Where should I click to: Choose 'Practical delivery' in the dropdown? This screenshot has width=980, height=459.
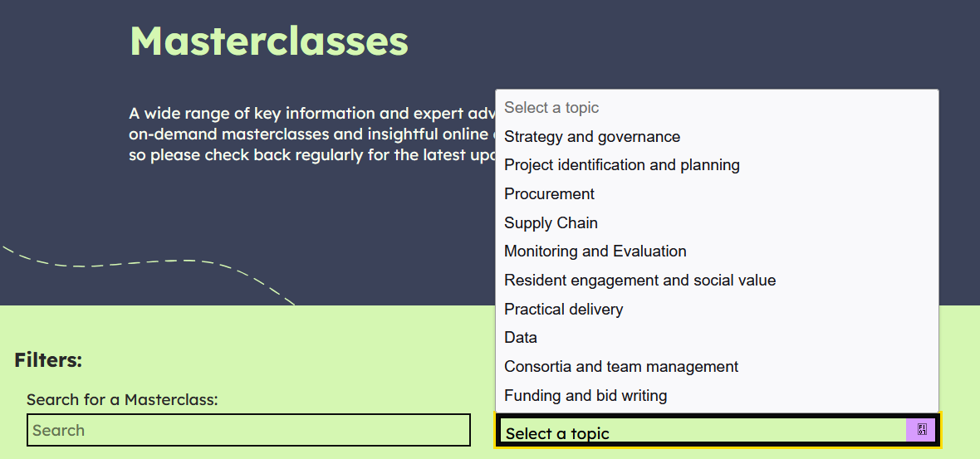(x=564, y=310)
